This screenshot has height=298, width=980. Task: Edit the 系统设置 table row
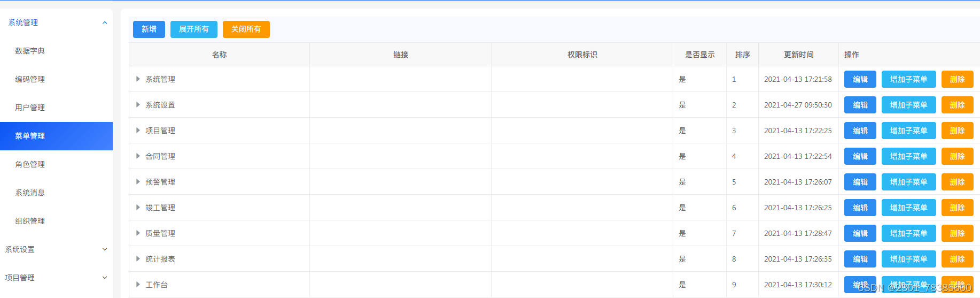coord(860,105)
